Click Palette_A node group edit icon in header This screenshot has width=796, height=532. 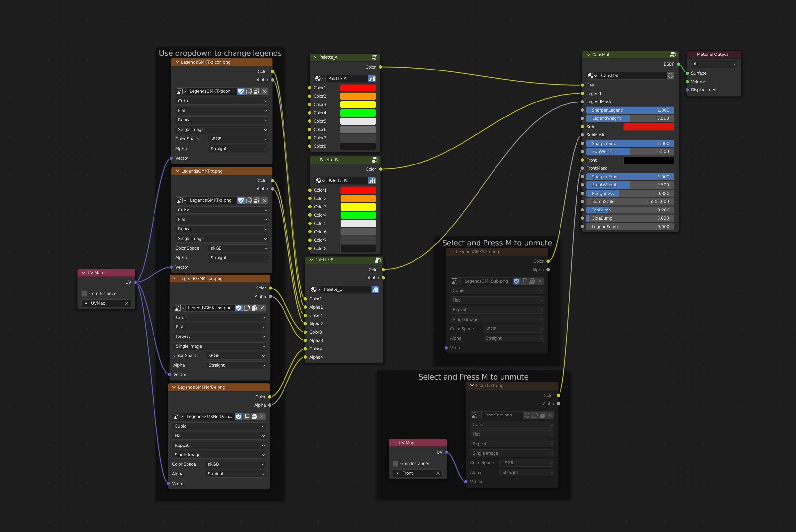374,57
